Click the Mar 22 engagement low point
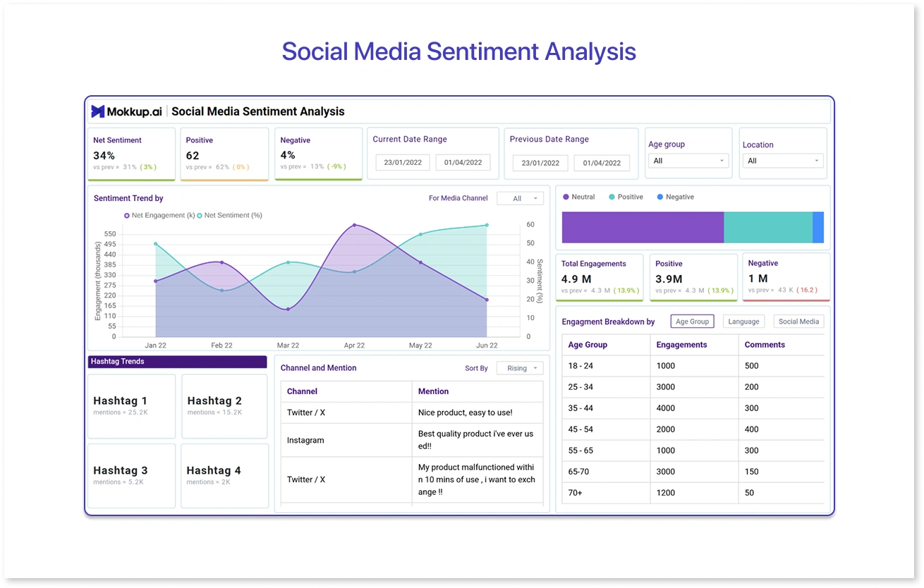The width and height of the screenshot is (924, 588). tap(288, 309)
